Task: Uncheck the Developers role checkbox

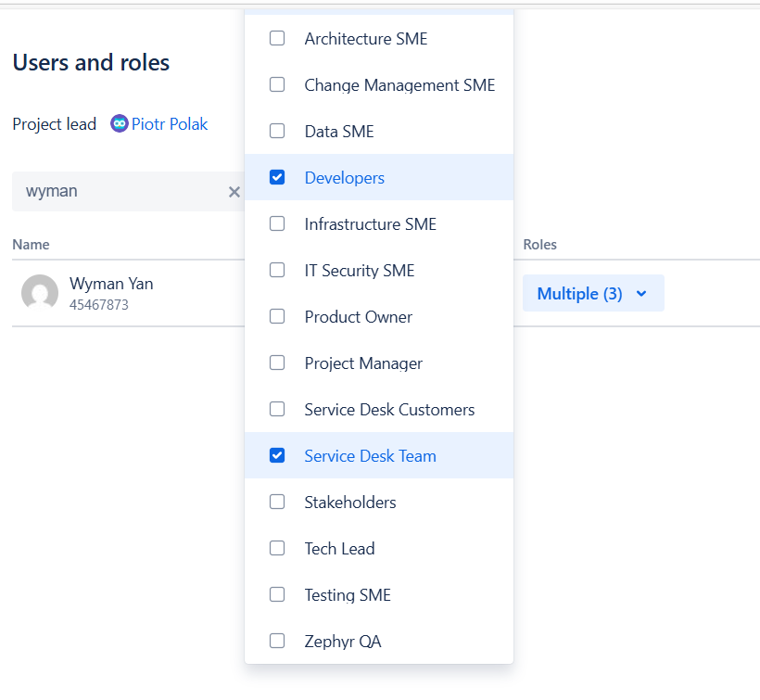Action: point(277,178)
